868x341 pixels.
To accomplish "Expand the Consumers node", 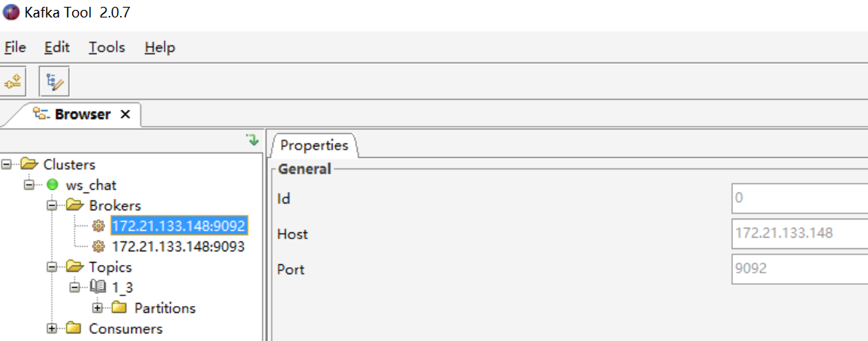I will 52,328.
